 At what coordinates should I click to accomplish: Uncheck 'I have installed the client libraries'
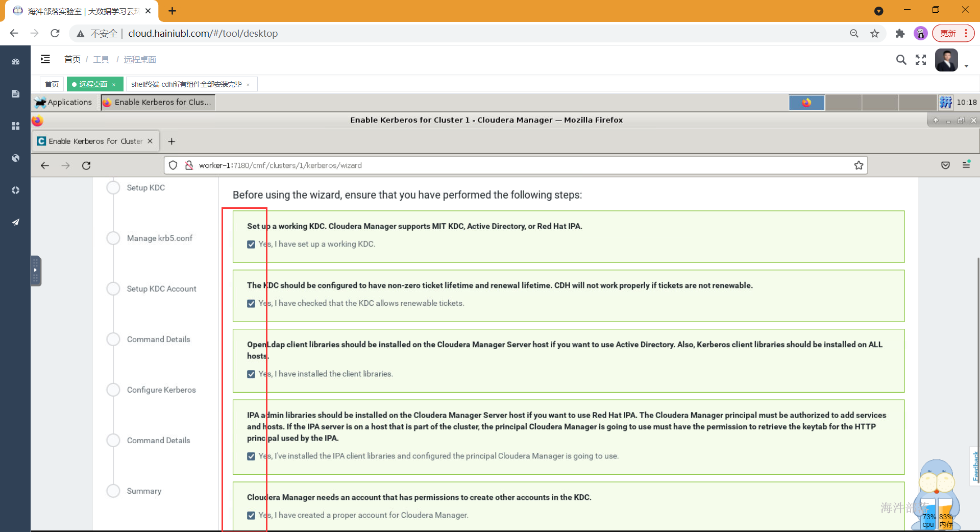coord(251,374)
